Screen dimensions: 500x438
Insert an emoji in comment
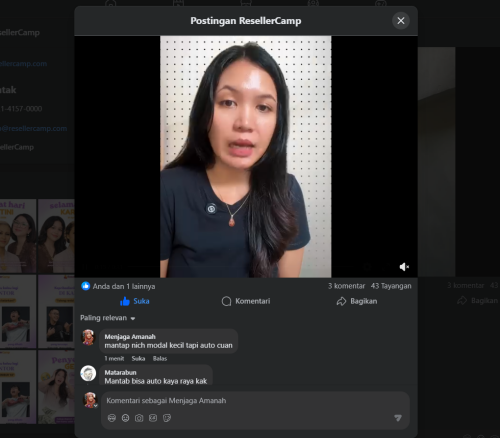(125, 418)
